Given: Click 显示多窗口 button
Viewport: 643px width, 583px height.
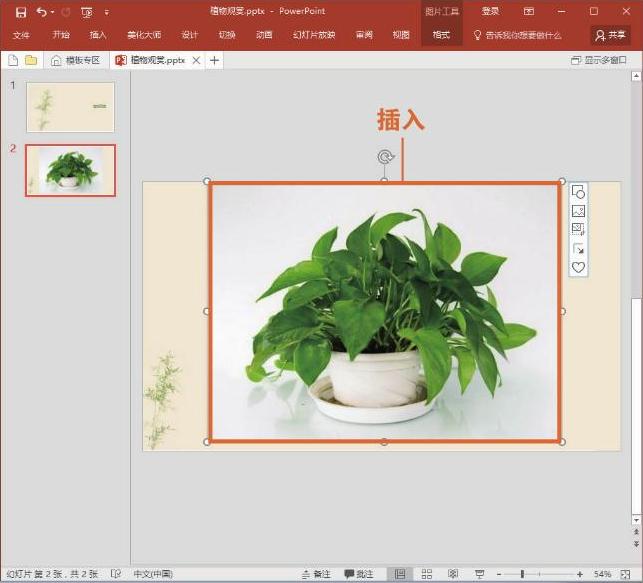Looking at the screenshot, I should click(x=599, y=60).
